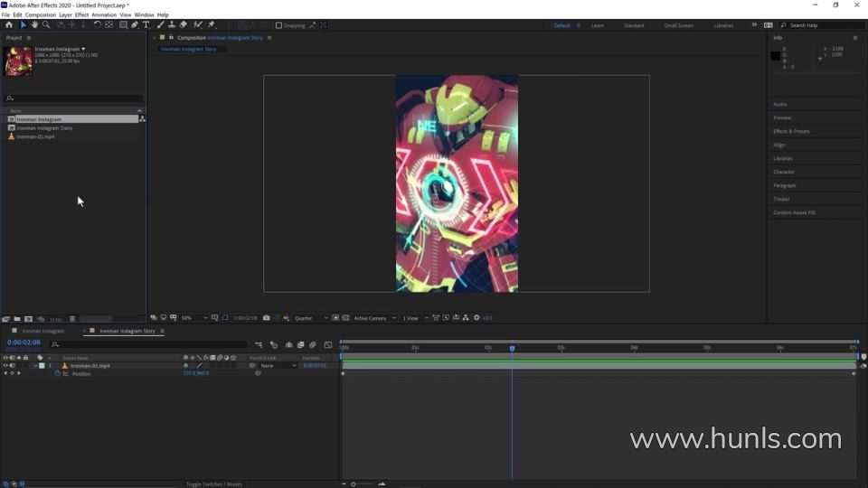
Task: Open the Composition menu
Action: click(40, 15)
